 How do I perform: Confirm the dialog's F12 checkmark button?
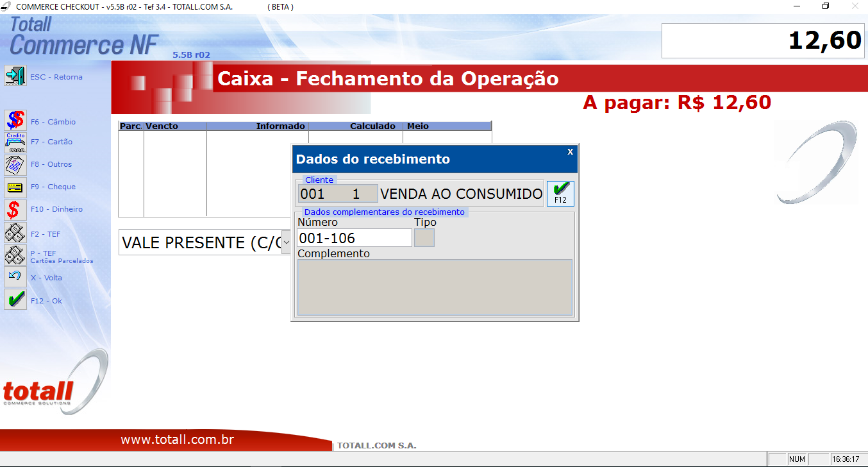(560, 193)
